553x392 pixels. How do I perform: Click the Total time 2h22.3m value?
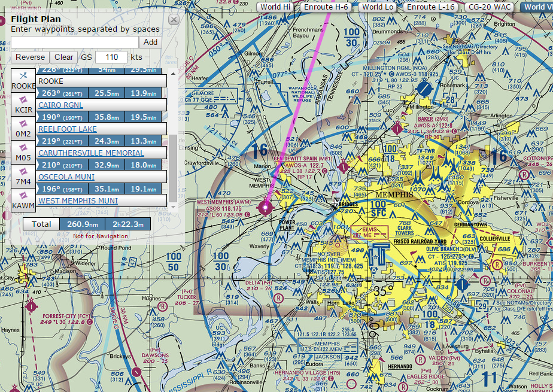(127, 224)
